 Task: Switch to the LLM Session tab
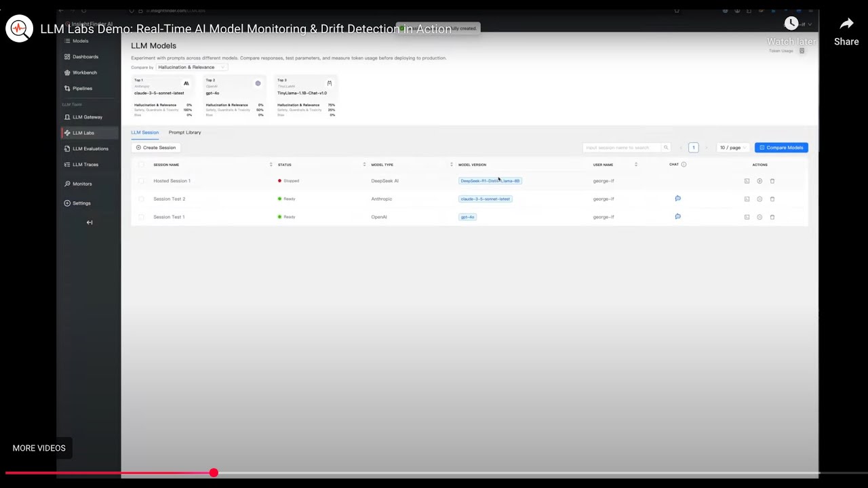click(144, 132)
